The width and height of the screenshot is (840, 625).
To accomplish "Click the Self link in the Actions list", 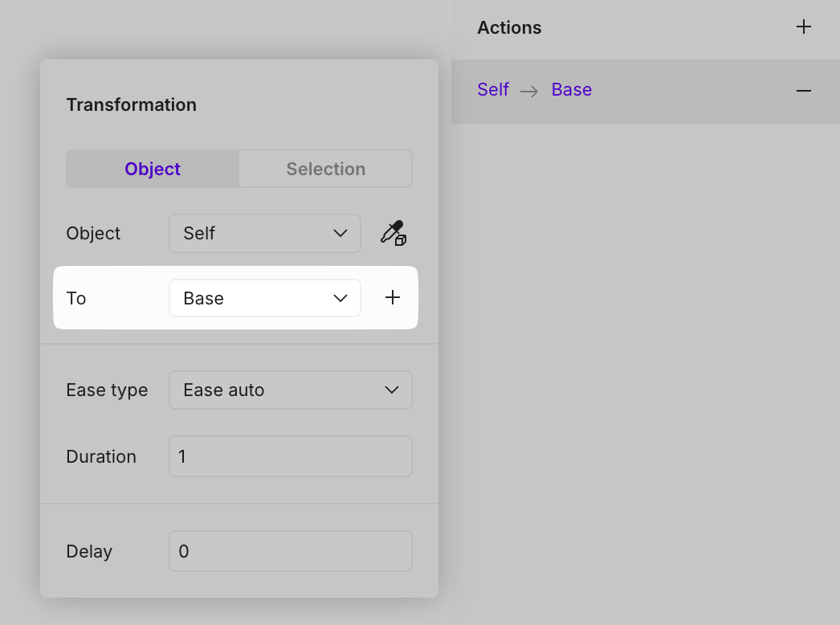I will [493, 90].
